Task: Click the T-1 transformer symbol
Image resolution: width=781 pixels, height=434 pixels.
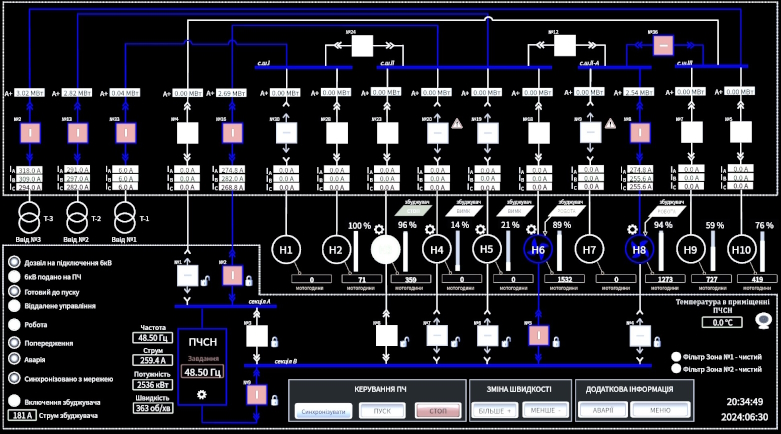Action: 125,217
